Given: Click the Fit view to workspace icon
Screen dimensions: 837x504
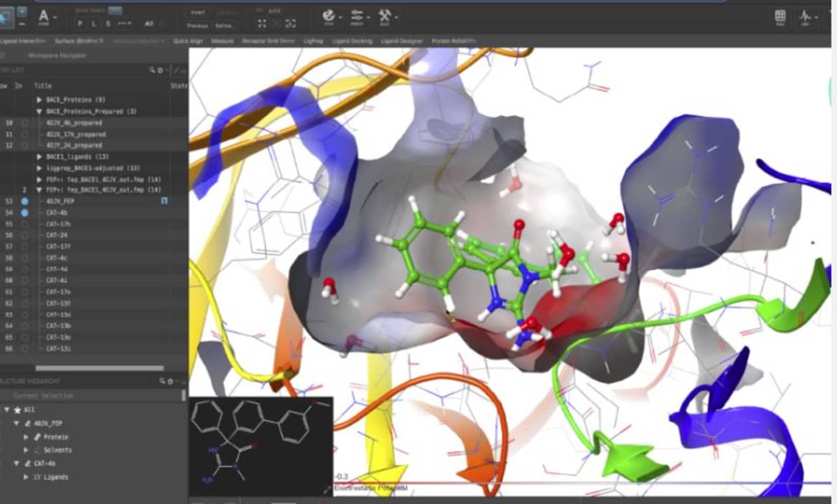Looking at the screenshot, I should point(262,24).
